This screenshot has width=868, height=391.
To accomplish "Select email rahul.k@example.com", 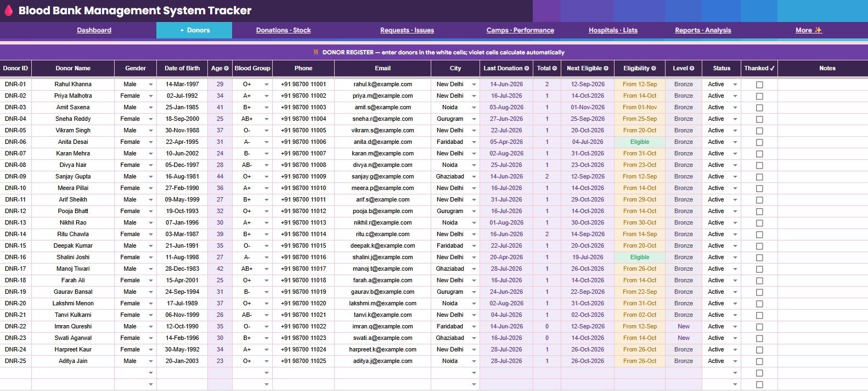I will pos(382,84).
